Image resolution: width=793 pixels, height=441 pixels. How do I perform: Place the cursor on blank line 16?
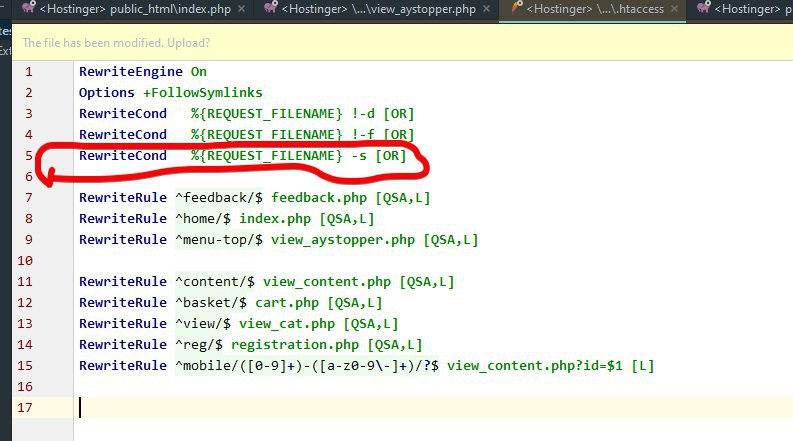click(433, 387)
